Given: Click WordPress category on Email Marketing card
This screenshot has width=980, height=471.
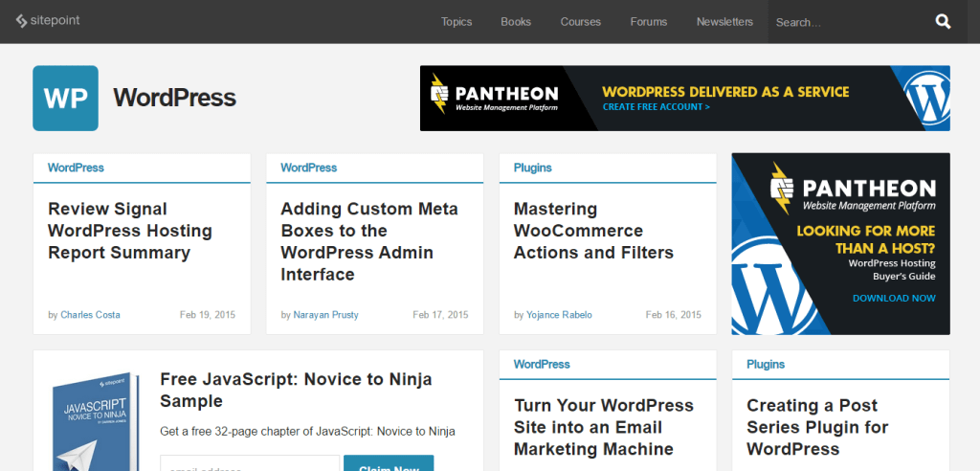Looking at the screenshot, I should pyautogui.click(x=542, y=364).
